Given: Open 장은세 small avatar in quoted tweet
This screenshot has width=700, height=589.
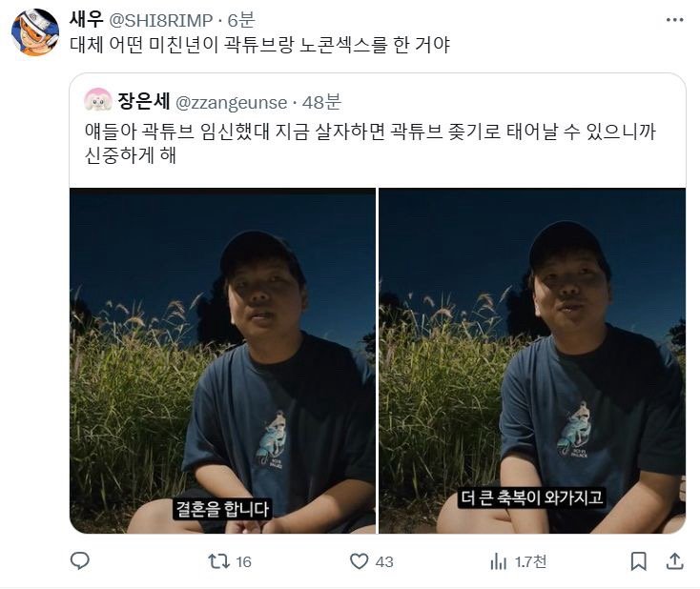Looking at the screenshot, I should (x=98, y=100).
